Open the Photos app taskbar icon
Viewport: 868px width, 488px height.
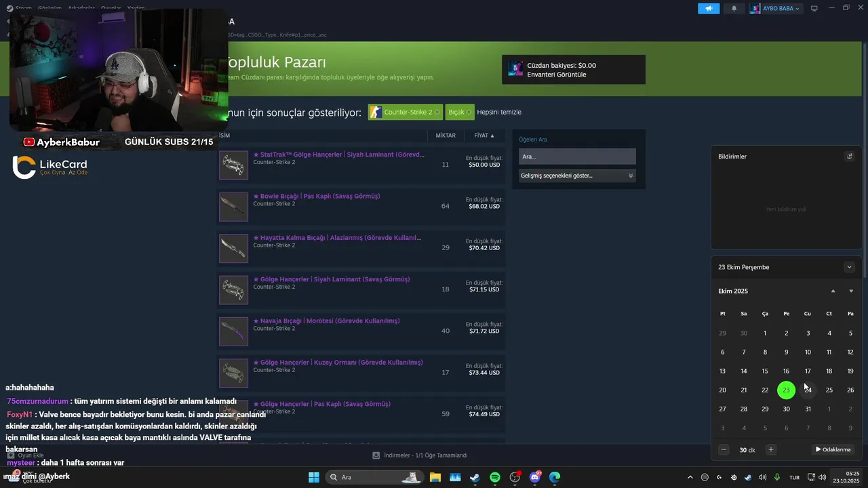point(455,477)
